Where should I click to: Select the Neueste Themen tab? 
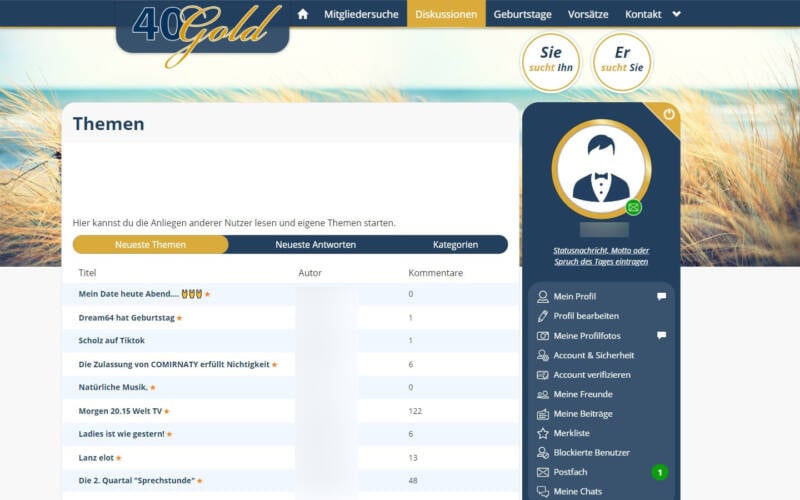click(x=151, y=244)
